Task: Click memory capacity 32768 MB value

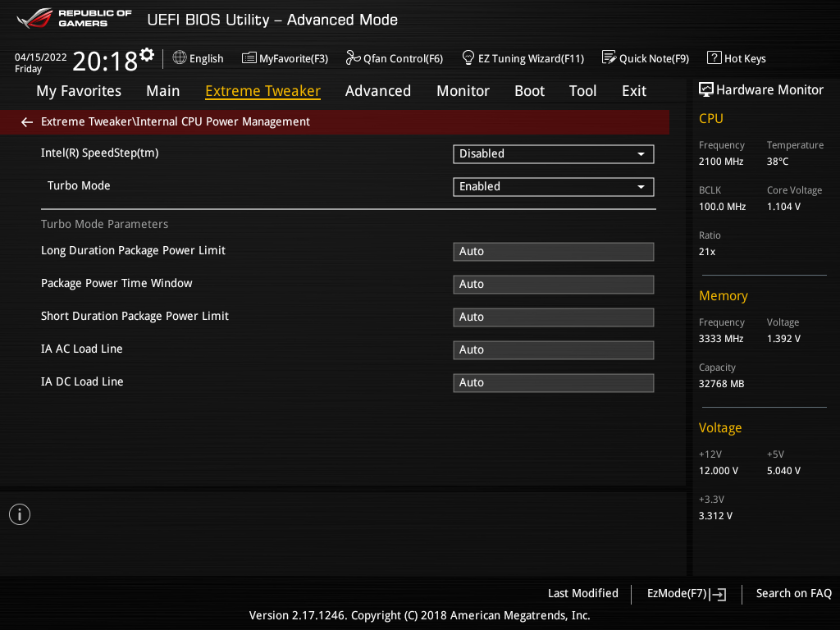Action: click(x=722, y=384)
